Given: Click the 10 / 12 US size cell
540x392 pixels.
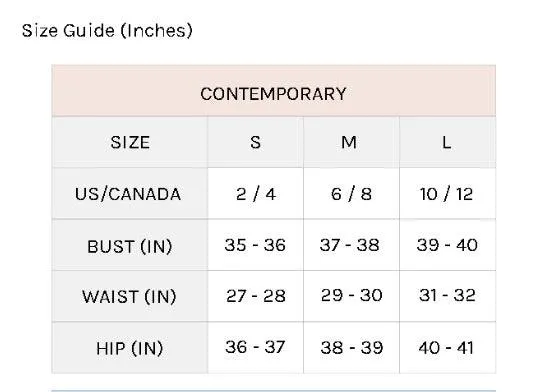Looking at the screenshot, I should click(x=447, y=194).
